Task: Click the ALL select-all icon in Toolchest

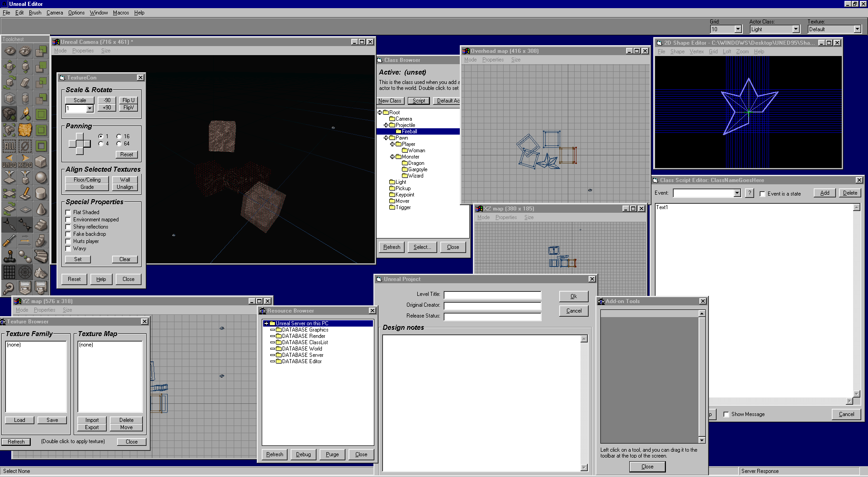Action: click(x=9, y=146)
